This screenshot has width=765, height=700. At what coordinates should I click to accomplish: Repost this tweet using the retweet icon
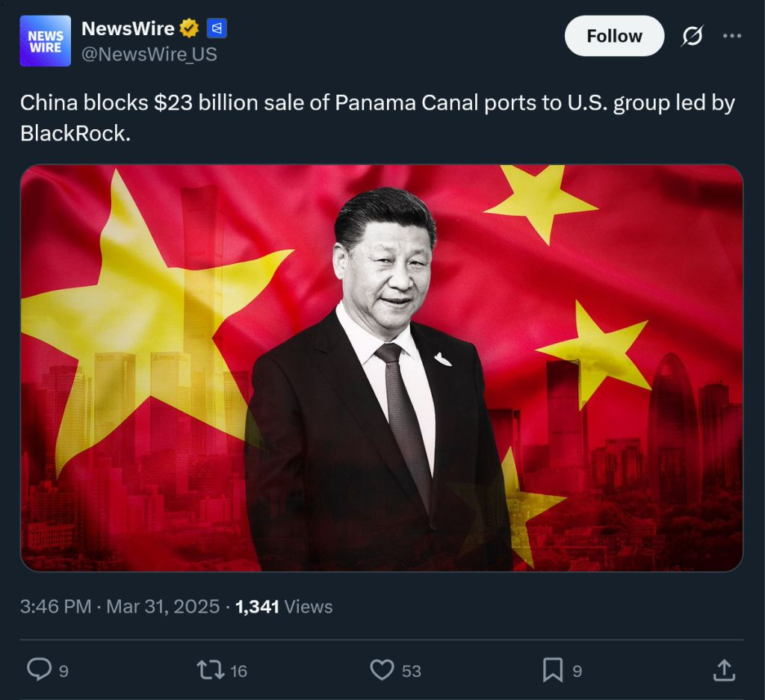[x=210, y=670]
